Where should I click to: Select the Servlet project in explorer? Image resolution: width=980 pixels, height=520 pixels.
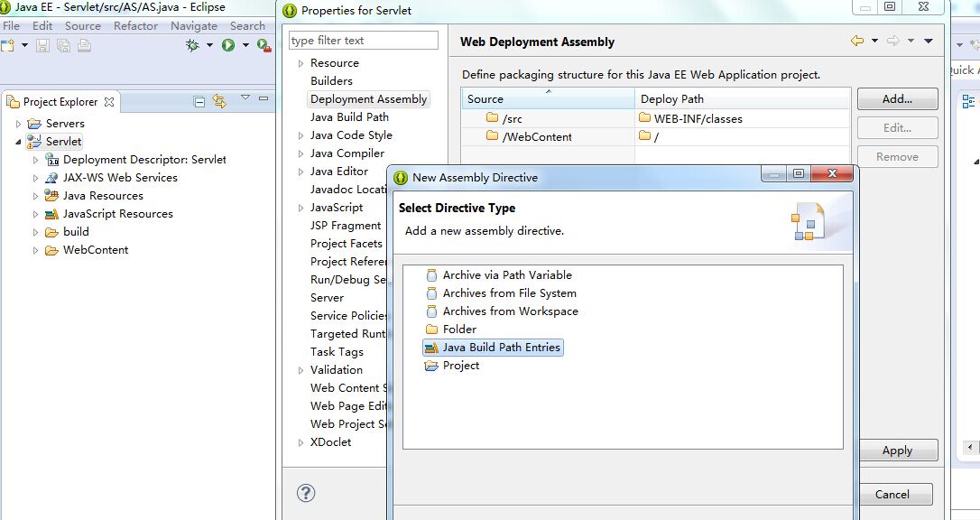coord(64,142)
